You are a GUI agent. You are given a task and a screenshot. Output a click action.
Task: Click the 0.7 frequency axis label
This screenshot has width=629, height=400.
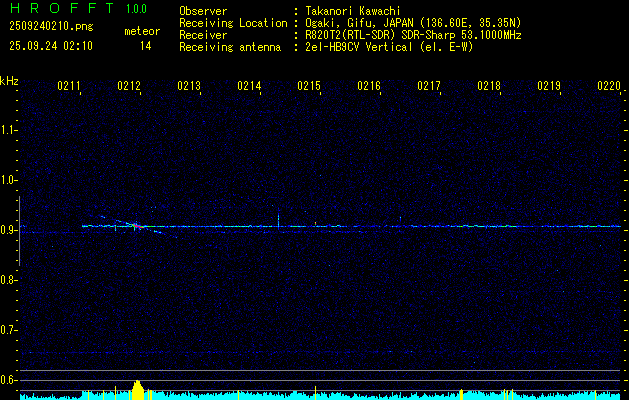(x=9, y=330)
